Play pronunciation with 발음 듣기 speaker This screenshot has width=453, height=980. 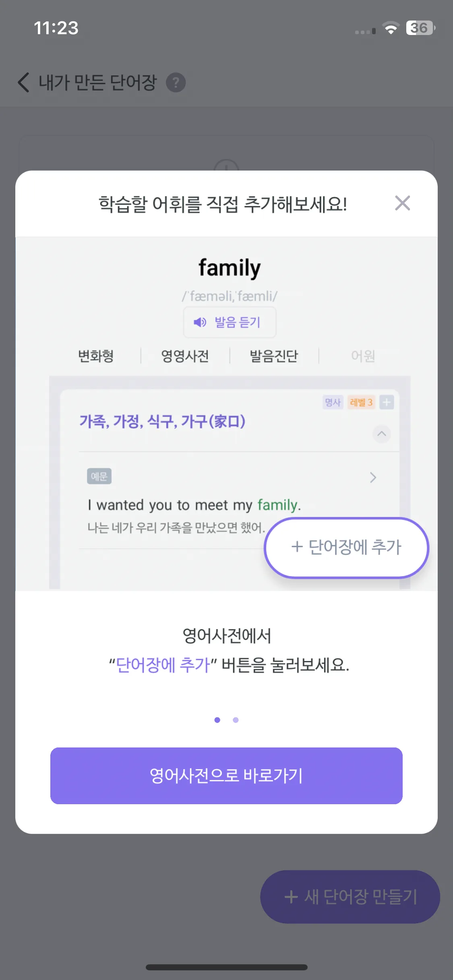(230, 322)
